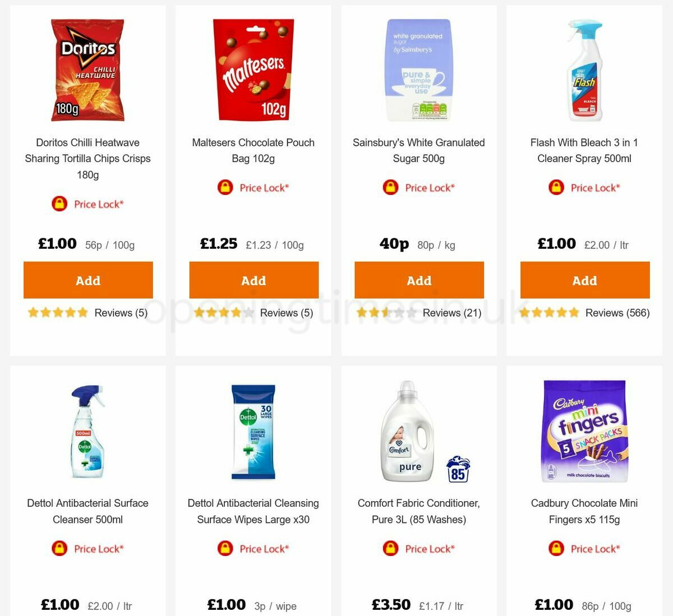Click the padlock icon below Cadbury Chocolate Mini Fingers
Image resolution: width=673 pixels, height=616 pixels.
click(555, 548)
